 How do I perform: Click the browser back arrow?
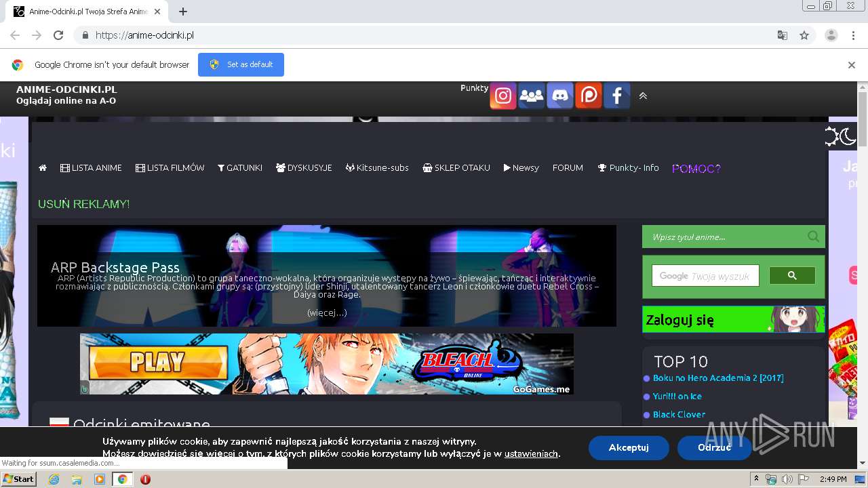click(x=15, y=35)
